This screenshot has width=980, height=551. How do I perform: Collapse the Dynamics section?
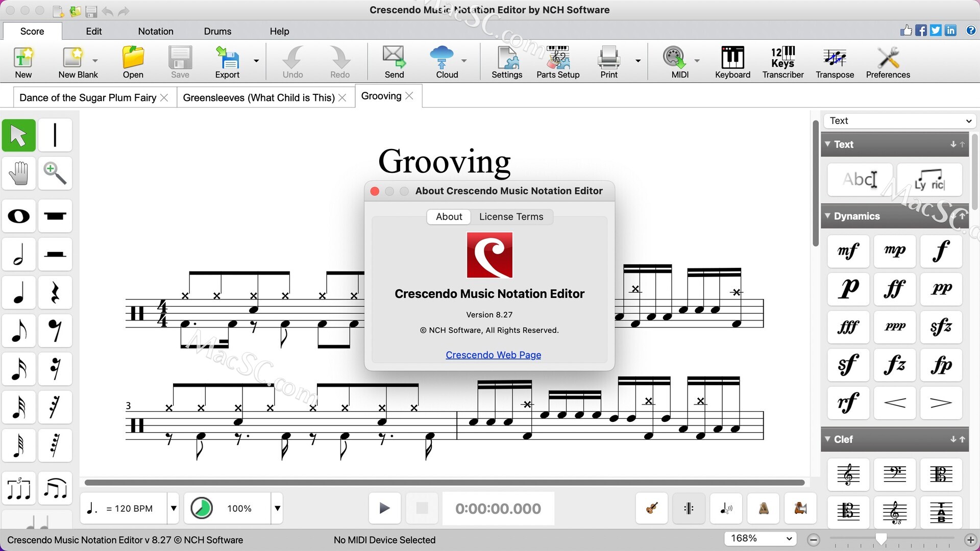[x=828, y=216]
